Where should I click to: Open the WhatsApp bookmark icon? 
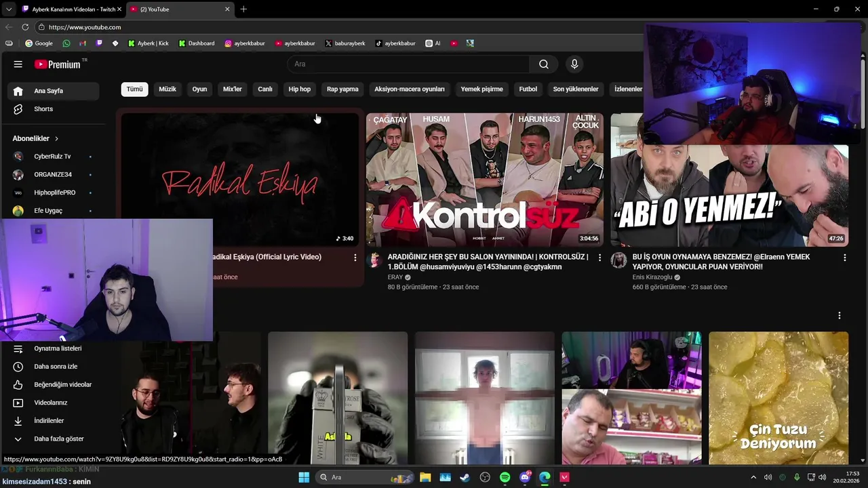tap(66, 43)
